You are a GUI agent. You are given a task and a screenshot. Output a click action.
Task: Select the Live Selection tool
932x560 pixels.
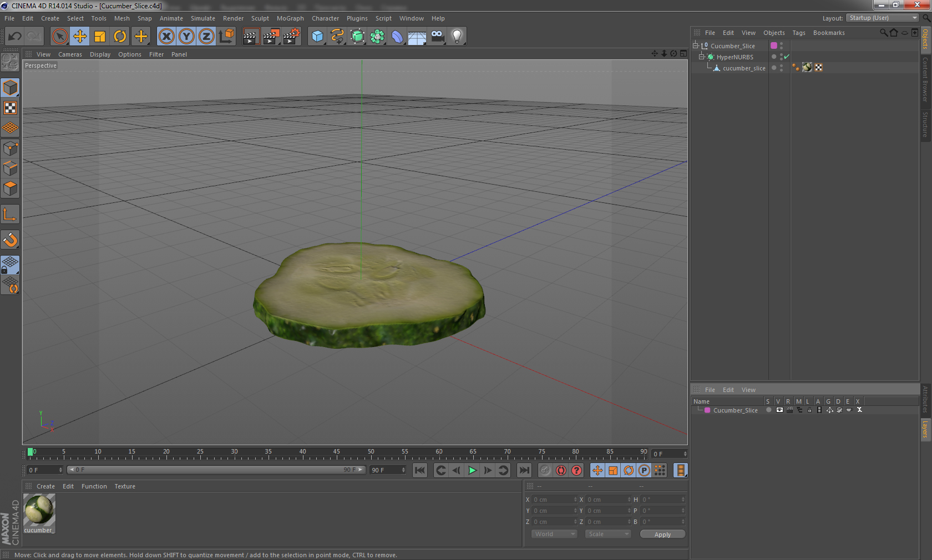[x=59, y=37]
